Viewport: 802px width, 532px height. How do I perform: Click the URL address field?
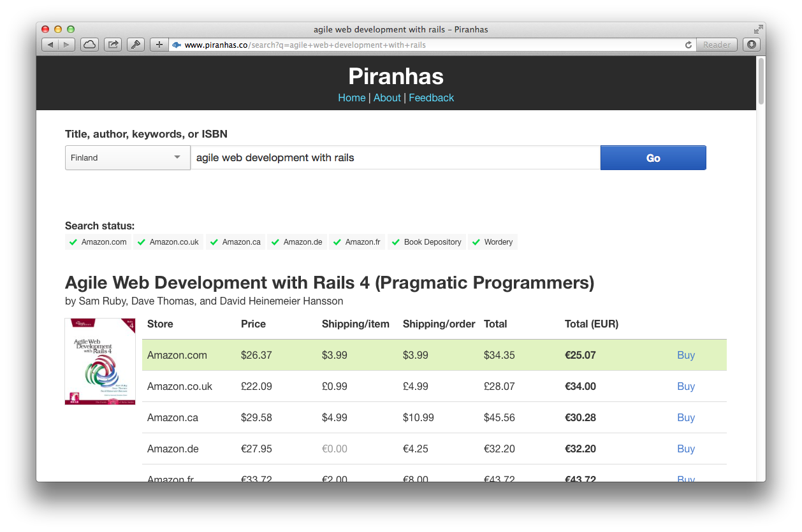click(x=432, y=45)
